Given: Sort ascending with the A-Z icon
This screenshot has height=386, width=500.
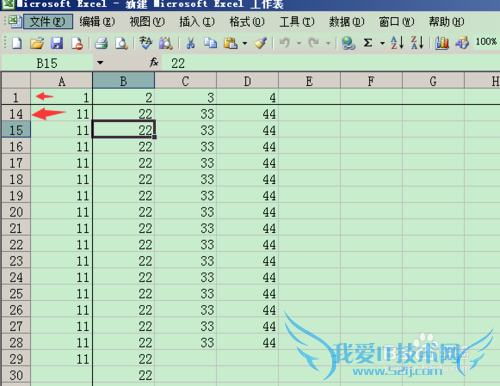Looking at the screenshot, I should [397, 43].
